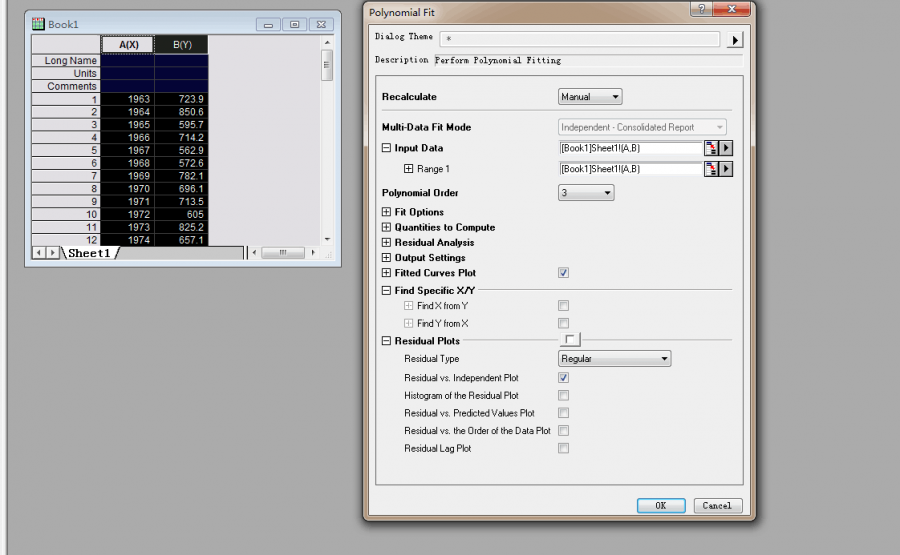Close the Polynomial Fit dialog

(x=732, y=9)
